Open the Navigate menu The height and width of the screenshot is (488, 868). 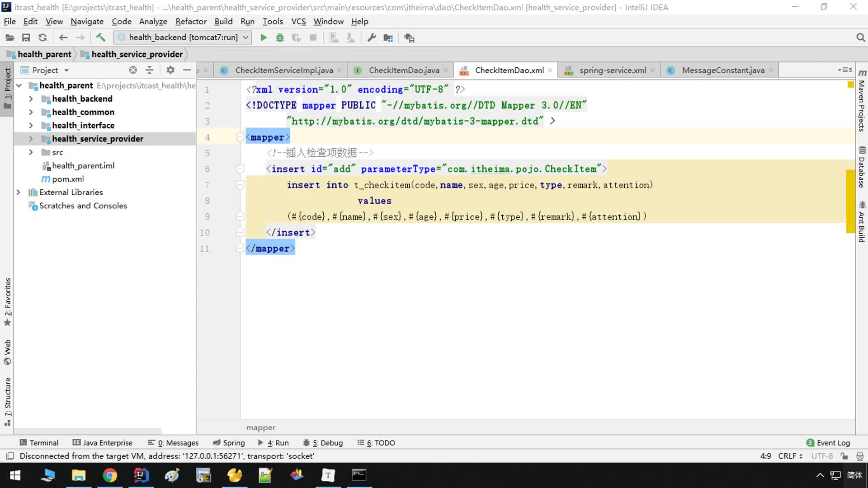(87, 21)
